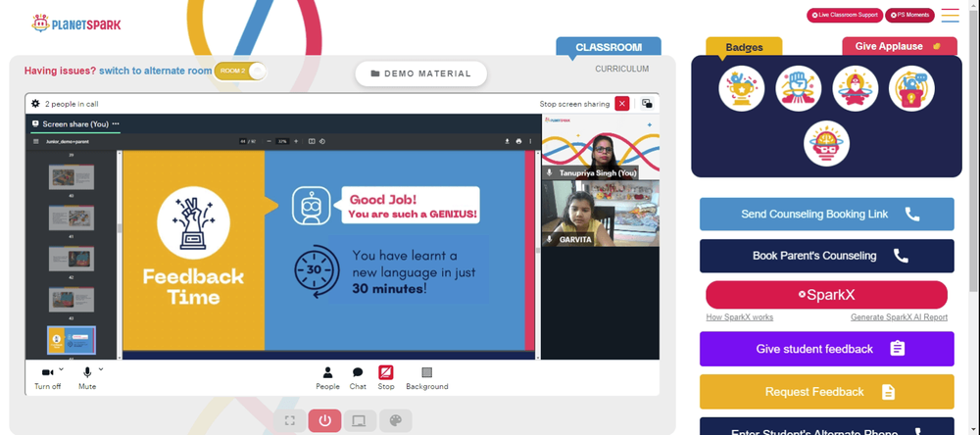Open the color palette theme button
This screenshot has width=980, height=435.
(396, 420)
